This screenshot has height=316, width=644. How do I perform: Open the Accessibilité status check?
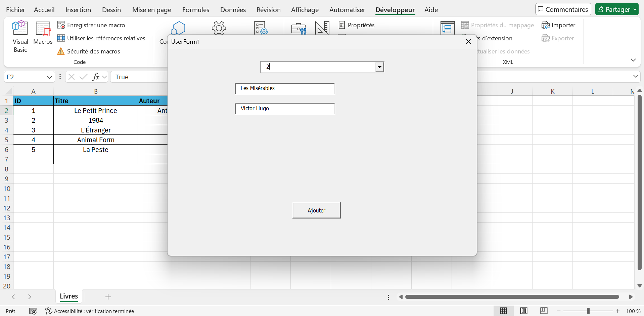[x=89, y=311]
